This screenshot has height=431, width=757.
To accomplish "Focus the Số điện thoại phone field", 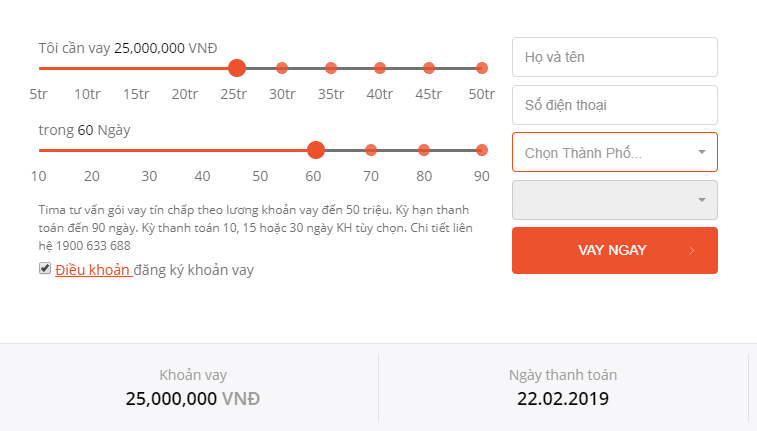I will pos(615,105).
